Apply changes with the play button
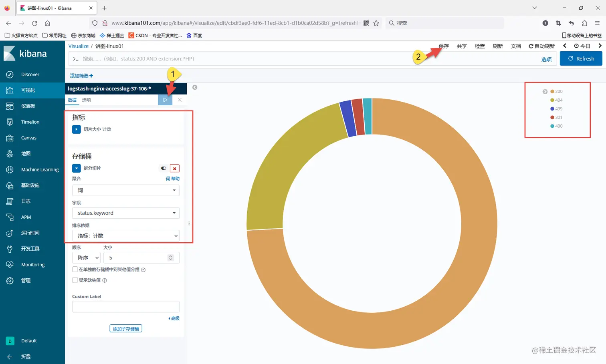 pos(165,100)
